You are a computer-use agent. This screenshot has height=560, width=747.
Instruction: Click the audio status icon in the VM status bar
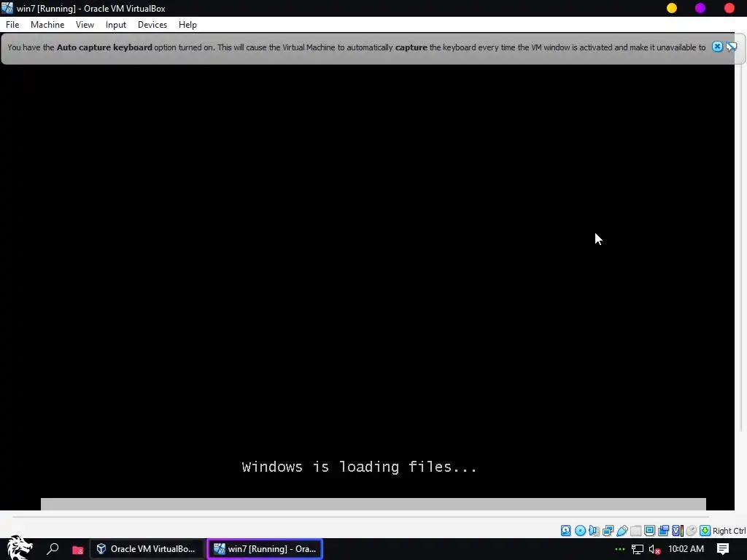pos(594,531)
